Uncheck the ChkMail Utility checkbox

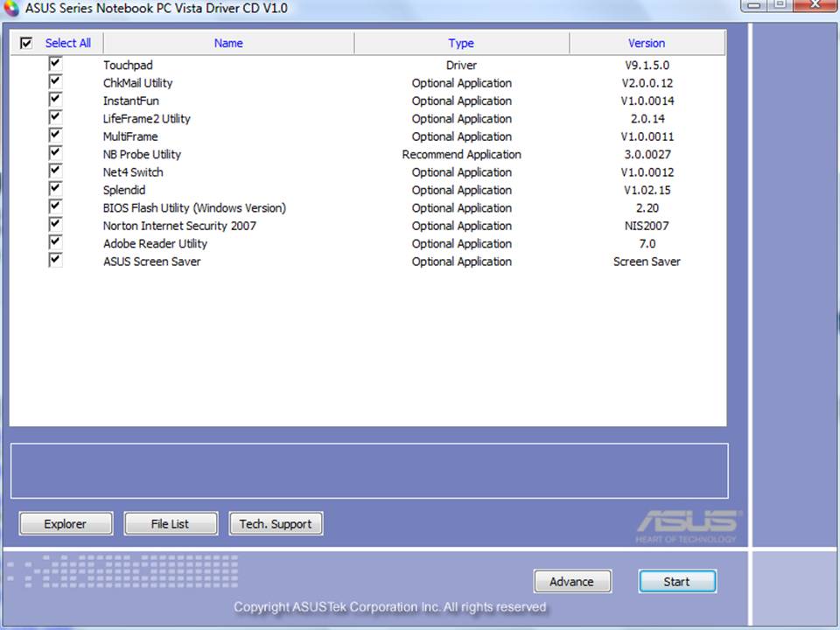(55, 81)
